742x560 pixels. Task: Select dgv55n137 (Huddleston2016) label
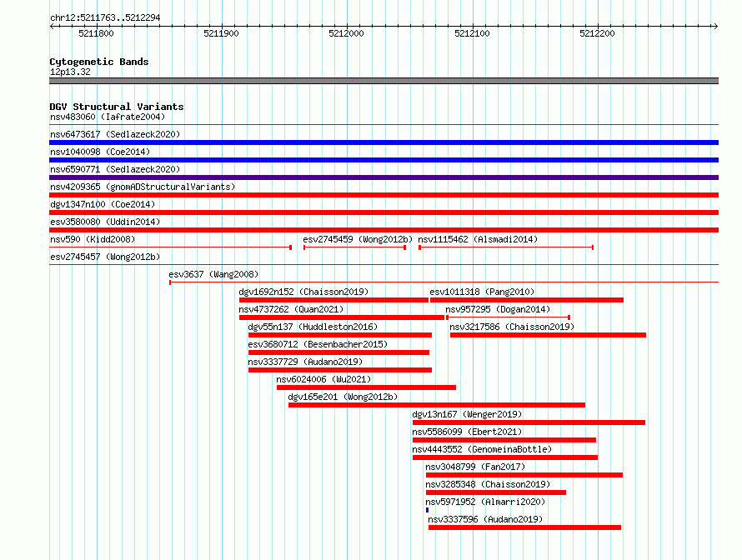click(x=313, y=327)
